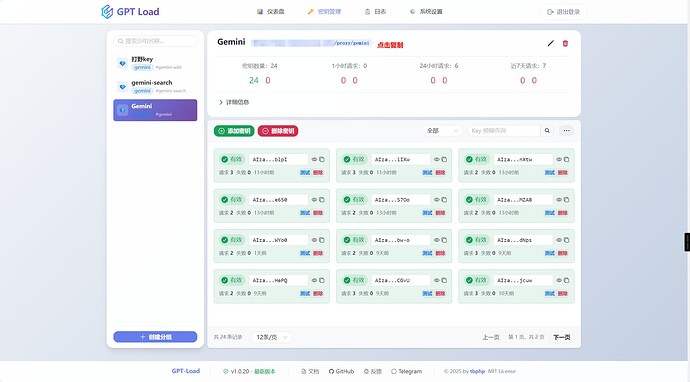690x382 pixels.
Task: Copy the AIza...1IKw key
Action: click(444, 159)
